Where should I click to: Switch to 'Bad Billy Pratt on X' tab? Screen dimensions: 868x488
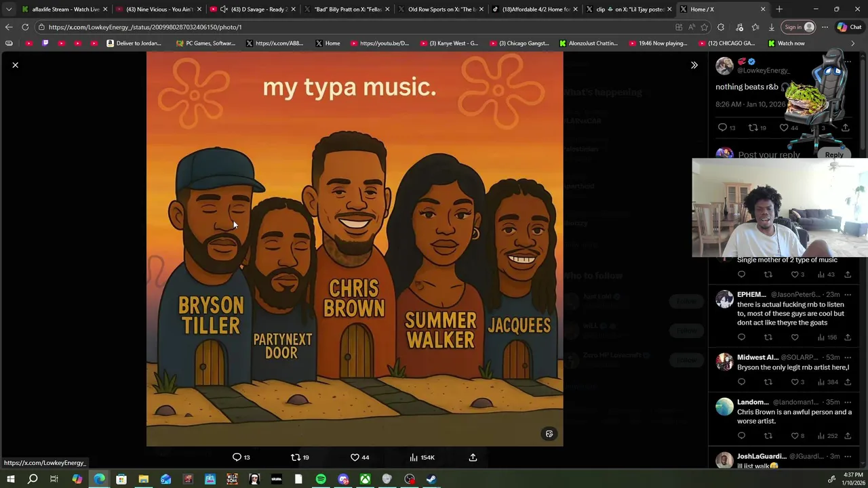pyautogui.click(x=347, y=9)
